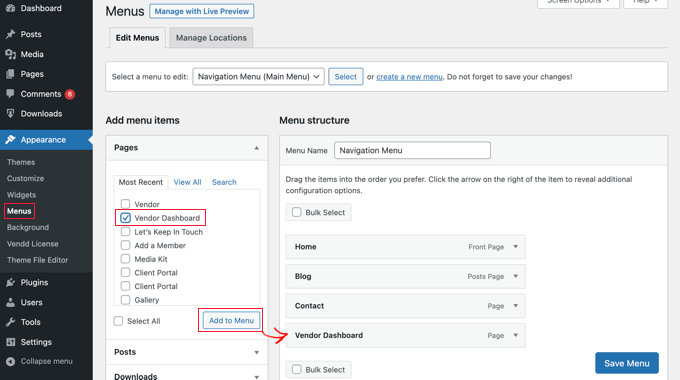Screen dimensions: 680x380
Task: Click the Dashboard gauge icon in sidebar
Action: [x=10, y=8]
